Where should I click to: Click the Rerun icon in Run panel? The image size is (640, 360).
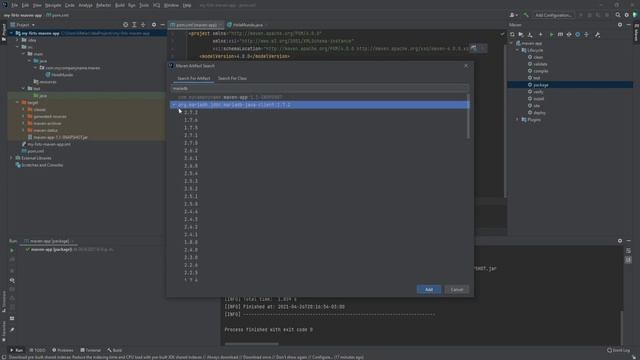click(x=12, y=250)
